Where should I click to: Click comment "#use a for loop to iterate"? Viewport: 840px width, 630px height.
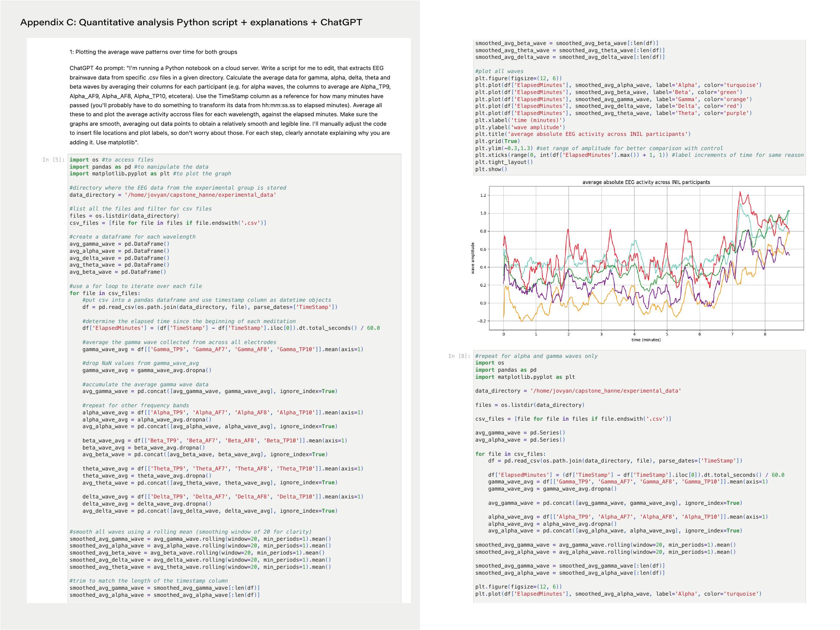136,286
